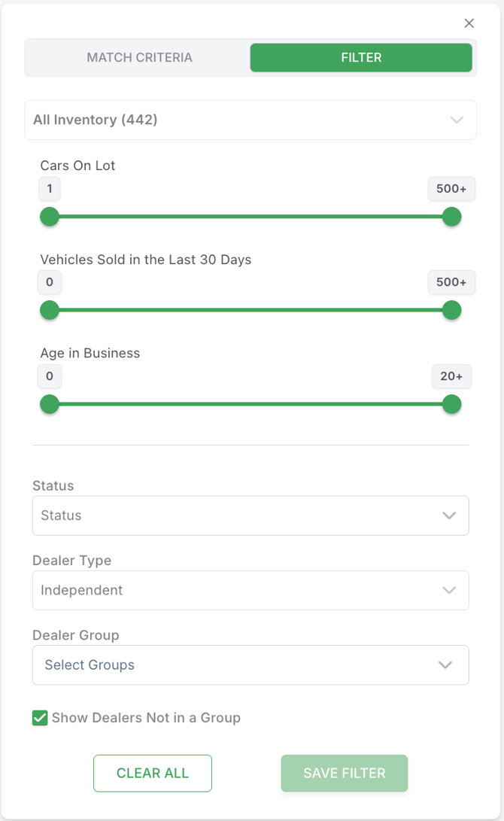Click the Save Filter button
The height and width of the screenshot is (821, 504).
345,773
